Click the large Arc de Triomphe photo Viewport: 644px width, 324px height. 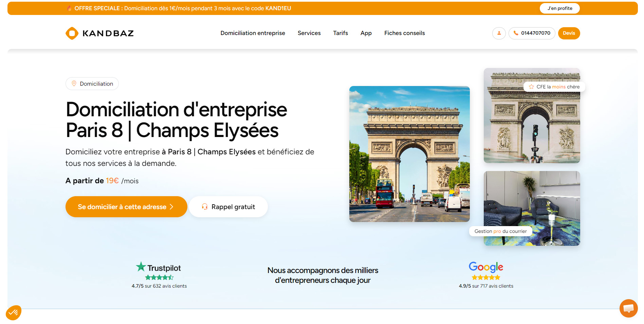click(x=409, y=154)
